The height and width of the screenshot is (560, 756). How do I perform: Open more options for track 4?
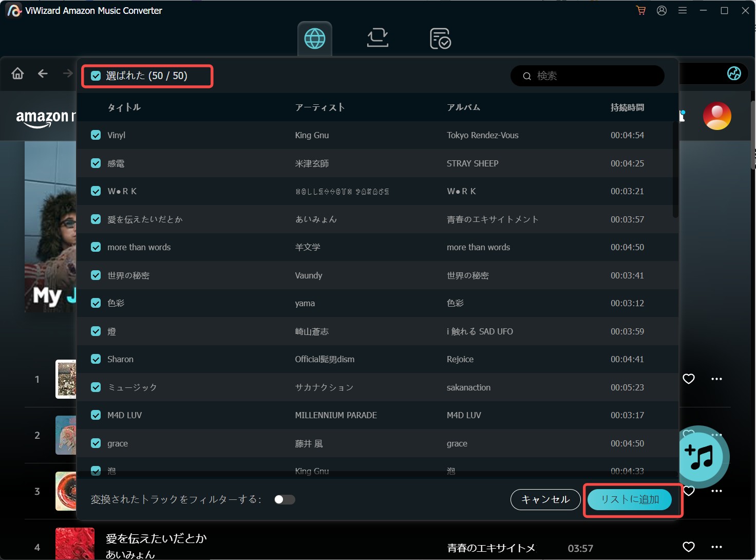point(716,547)
